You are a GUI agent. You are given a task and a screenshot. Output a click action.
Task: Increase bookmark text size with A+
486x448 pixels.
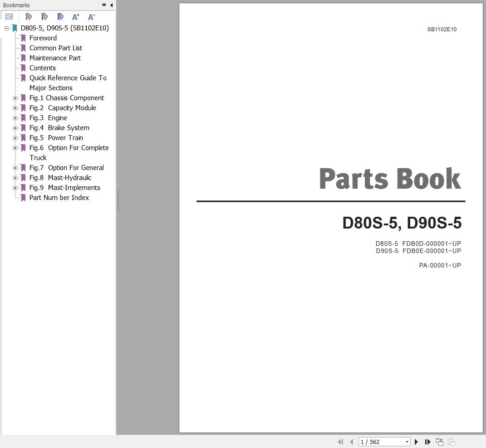tap(76, 17)
